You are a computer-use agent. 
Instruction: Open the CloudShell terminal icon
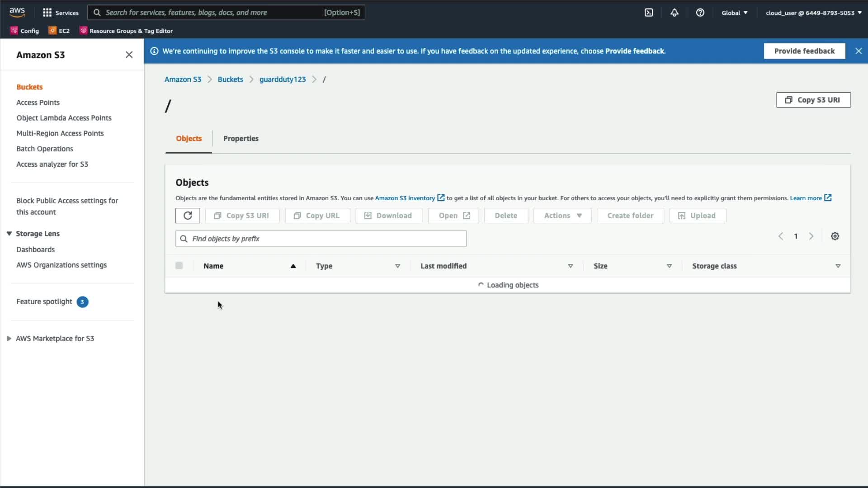coord(649,13)
